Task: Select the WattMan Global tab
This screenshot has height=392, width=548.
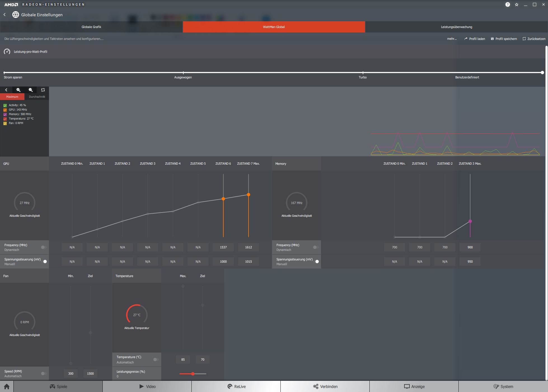Action: [274, 27]
